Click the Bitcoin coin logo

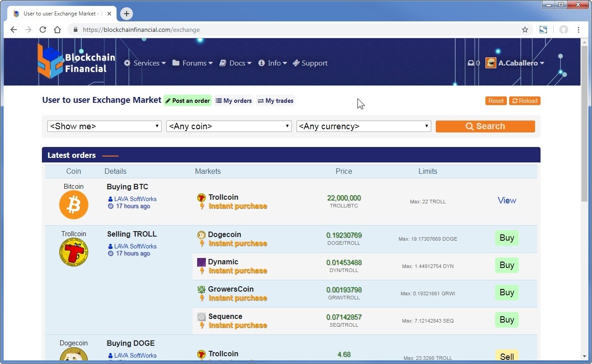[x=73, y=205]
